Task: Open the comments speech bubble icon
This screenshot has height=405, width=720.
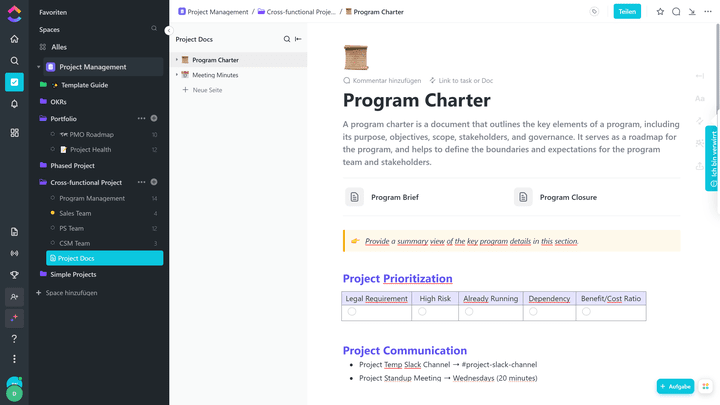Action: tap(676, 12)
